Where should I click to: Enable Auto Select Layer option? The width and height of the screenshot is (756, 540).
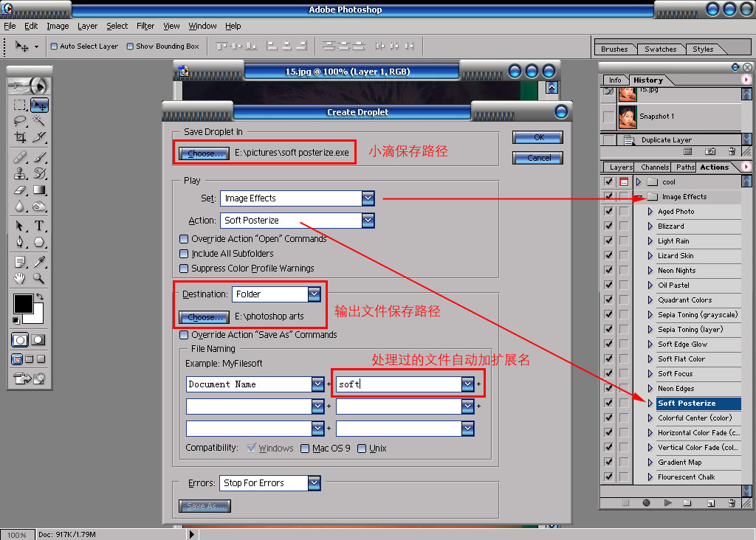[x=54, y=46]
